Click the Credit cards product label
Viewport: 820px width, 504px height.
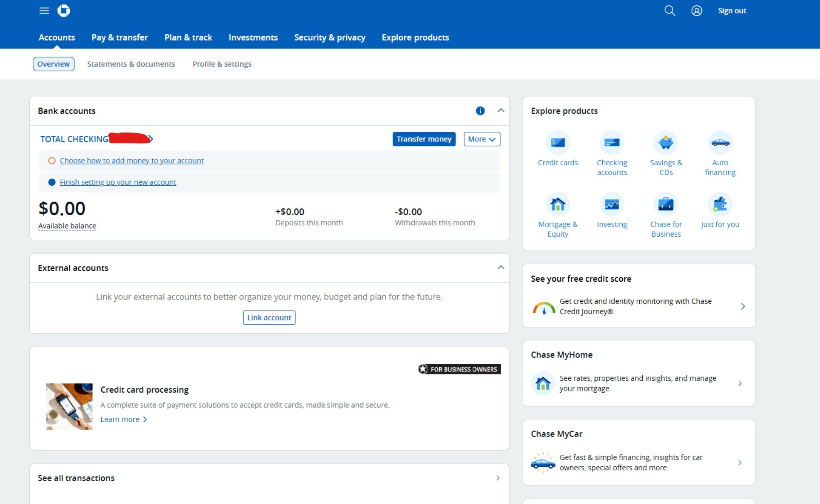(558, 163)
